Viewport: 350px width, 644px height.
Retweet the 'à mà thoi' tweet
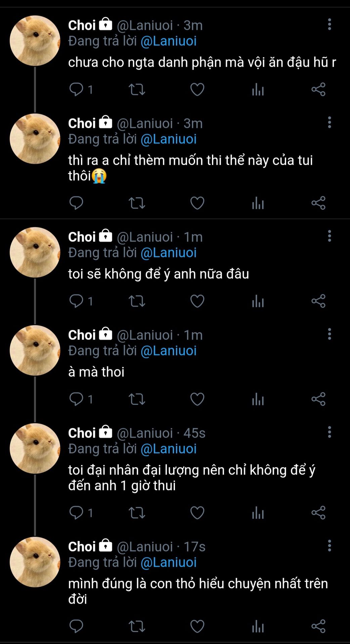coord(137,399)
